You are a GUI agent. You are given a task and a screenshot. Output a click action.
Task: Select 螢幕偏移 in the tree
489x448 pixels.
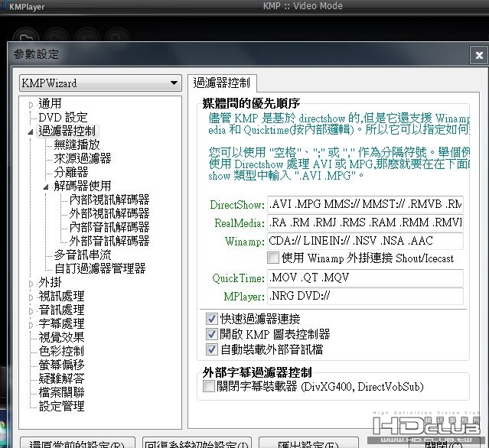coord(61,365)
